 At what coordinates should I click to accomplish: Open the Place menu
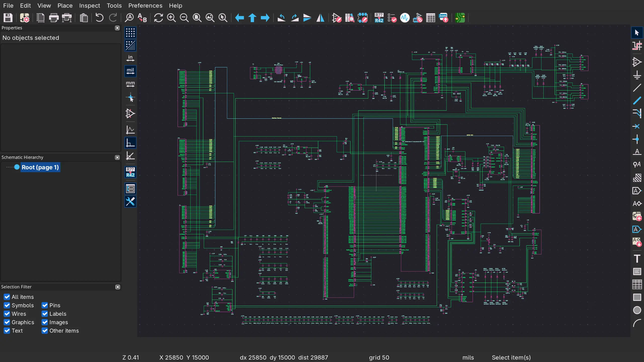click(65, 6)
